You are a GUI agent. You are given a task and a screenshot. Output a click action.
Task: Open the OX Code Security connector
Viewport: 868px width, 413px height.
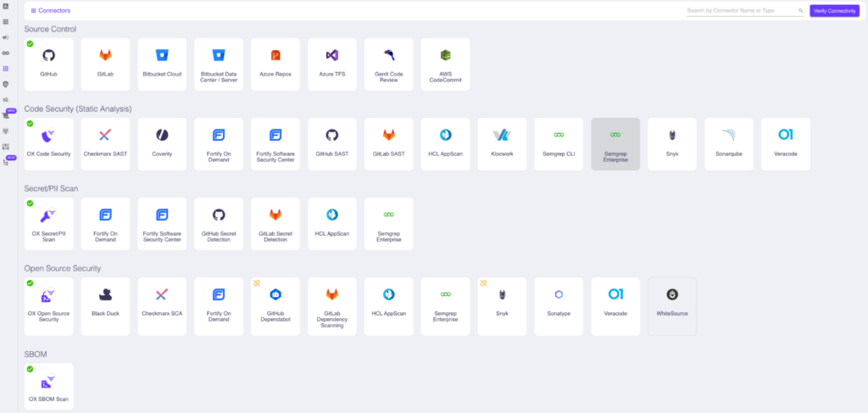click(x=48, y=144)
